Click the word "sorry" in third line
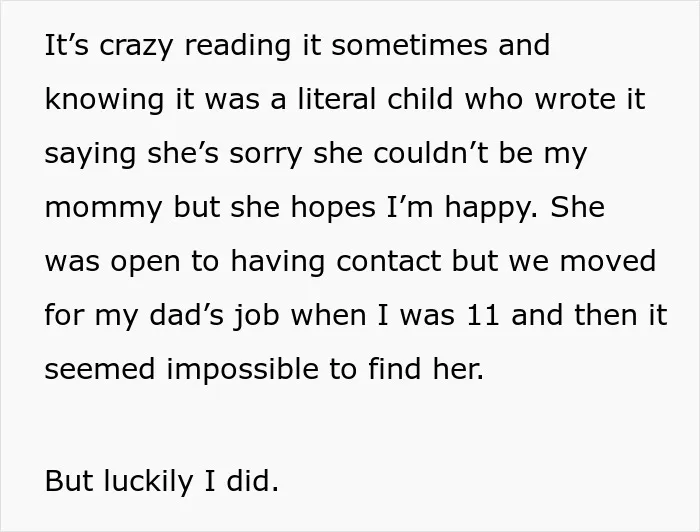 tap(266, 155)
